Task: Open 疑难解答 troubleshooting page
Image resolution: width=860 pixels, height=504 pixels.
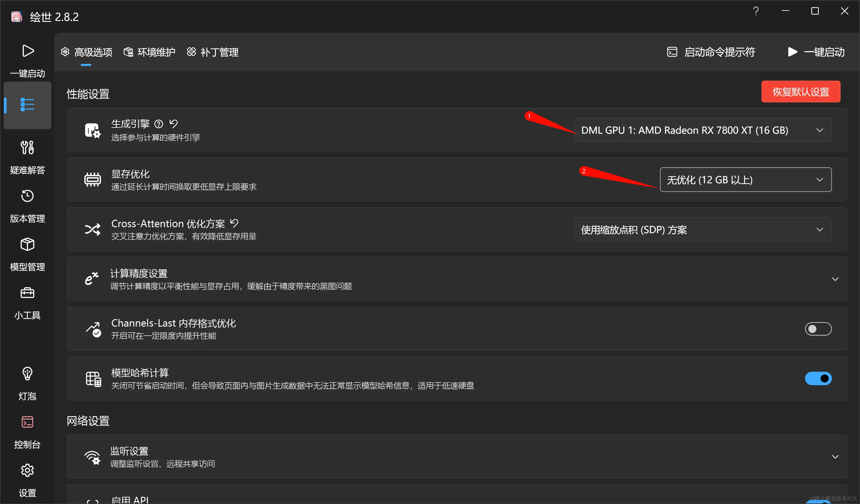Action: click(27, 157)
